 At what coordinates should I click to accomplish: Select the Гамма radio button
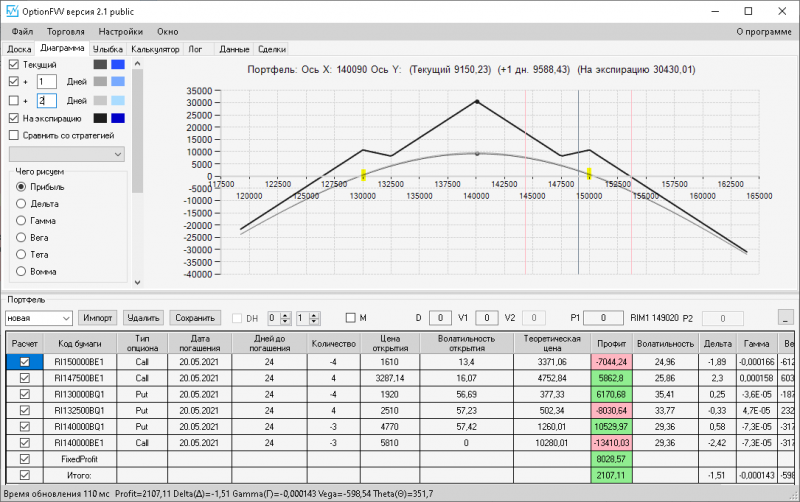click(x=21, y=220)
